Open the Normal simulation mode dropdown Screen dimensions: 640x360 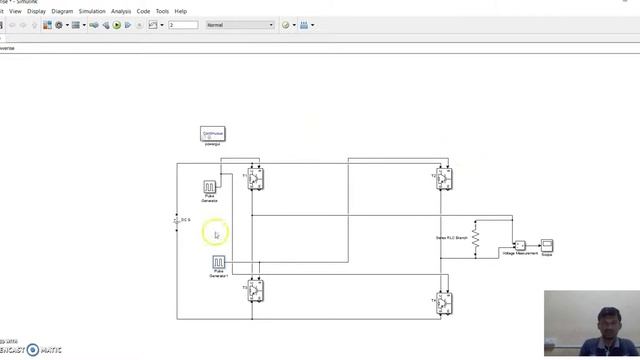(x=240, y=25)
